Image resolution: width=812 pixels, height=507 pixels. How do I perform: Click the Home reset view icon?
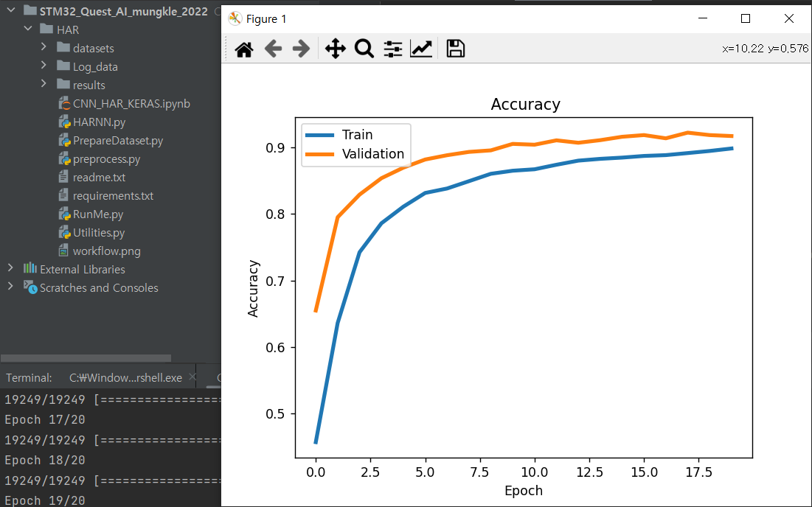(244, 49)
